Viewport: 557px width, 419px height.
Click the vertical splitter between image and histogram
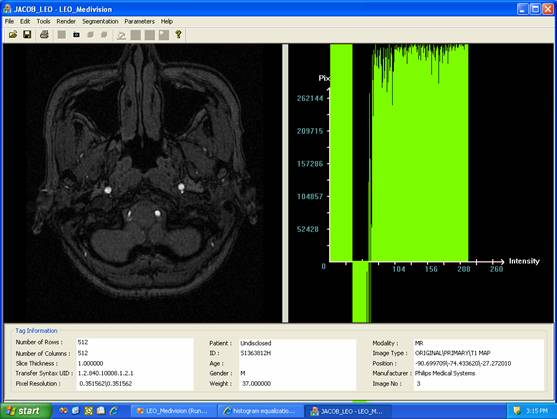285,183
